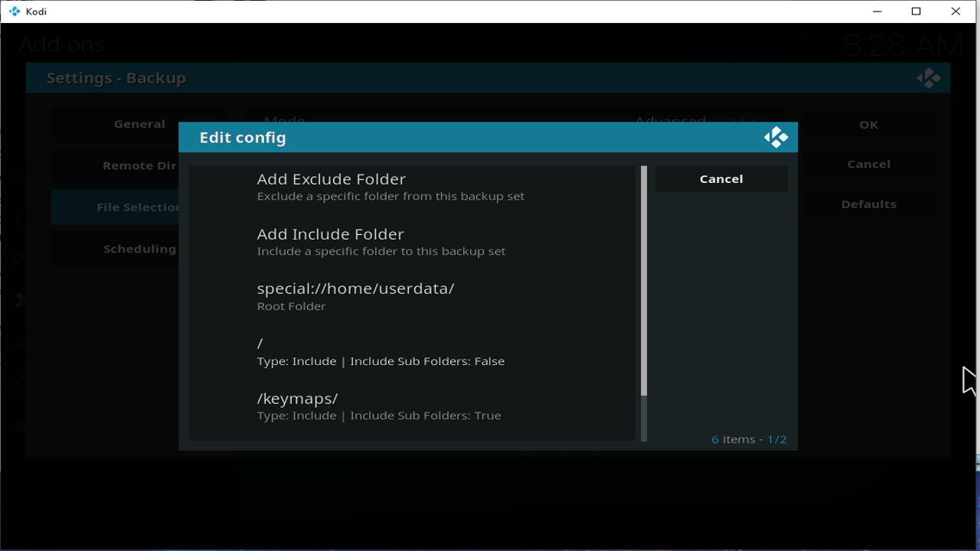Click the Kodi logo in Settings - Backup header

click(x=928, y=78)
